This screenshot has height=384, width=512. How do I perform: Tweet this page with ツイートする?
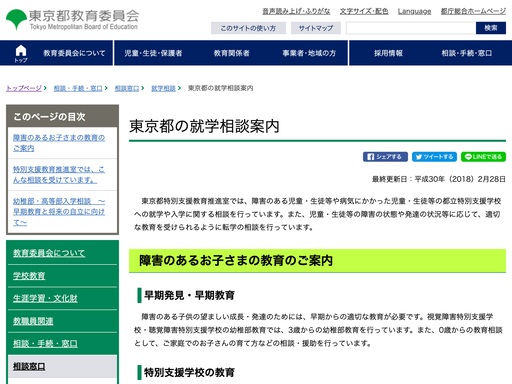click(434, 157)
